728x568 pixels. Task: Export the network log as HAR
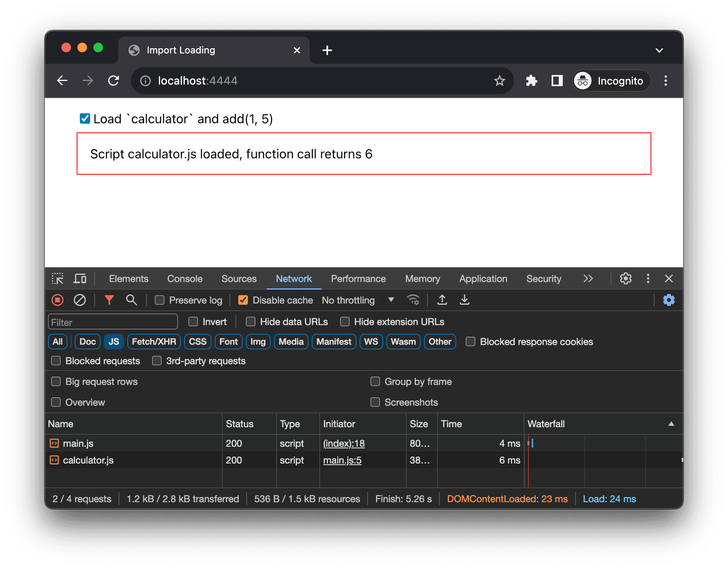[x=464, y=300]
